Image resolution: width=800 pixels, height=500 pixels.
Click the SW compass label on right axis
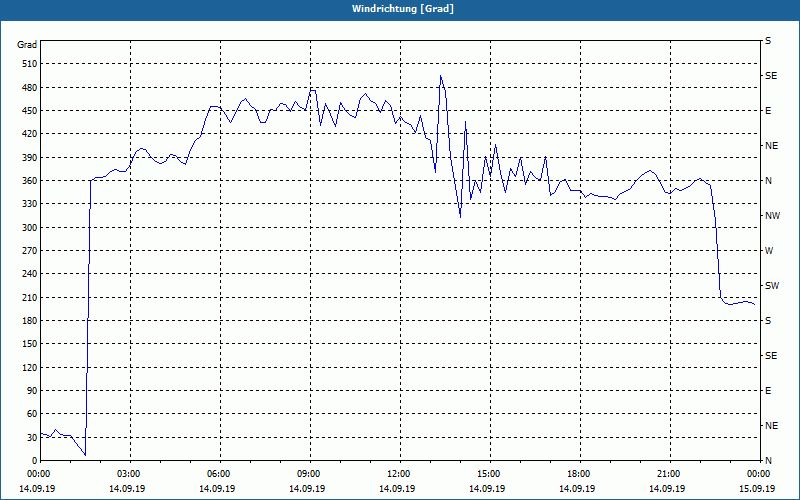click(772, 286)
